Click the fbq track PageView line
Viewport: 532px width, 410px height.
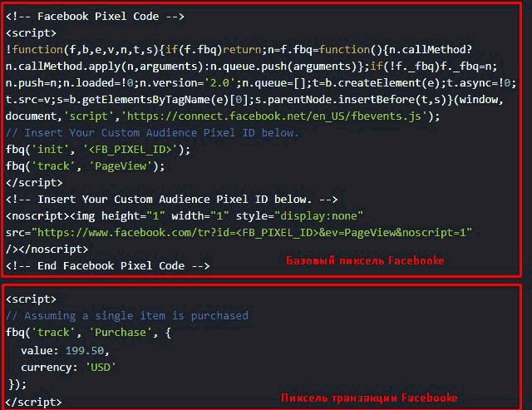(x=85, y=166)
